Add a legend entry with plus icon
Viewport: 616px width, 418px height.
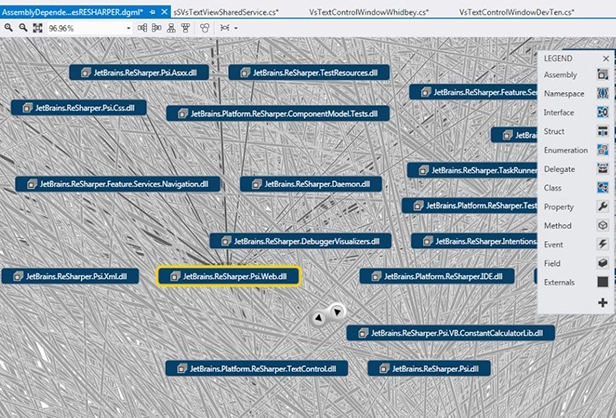pyautogui.click(x=603, y=302)
